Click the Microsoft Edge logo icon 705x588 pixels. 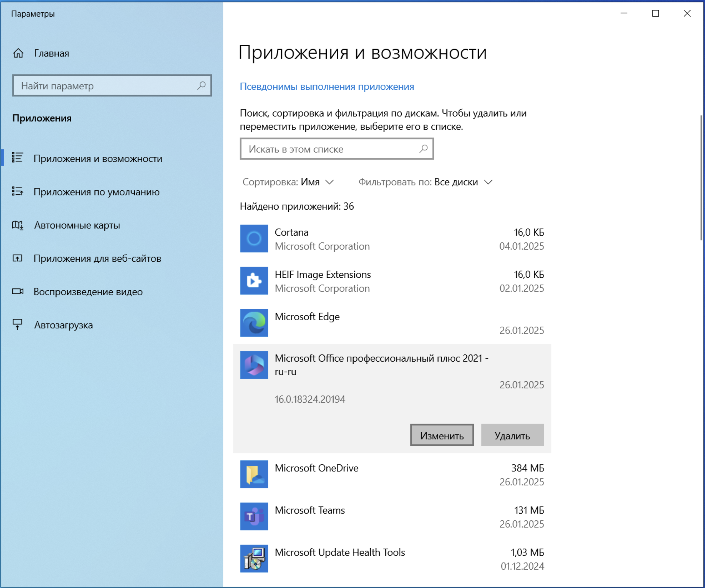click(254, 323)
